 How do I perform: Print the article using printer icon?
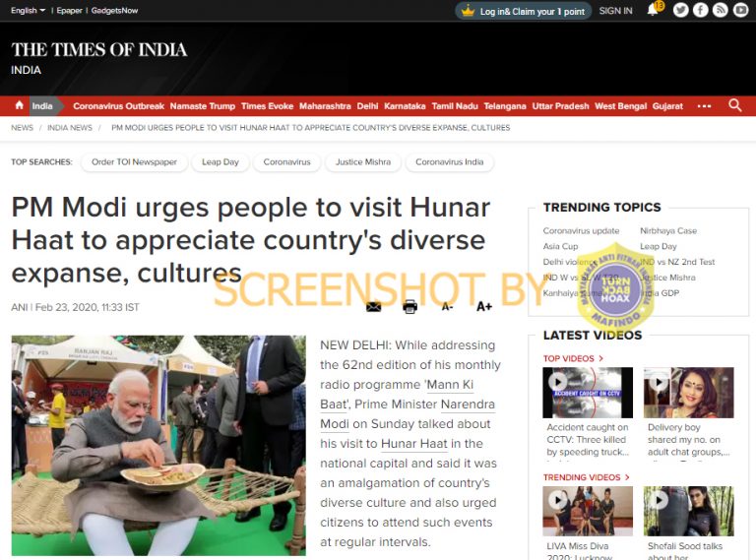point(409,306)
